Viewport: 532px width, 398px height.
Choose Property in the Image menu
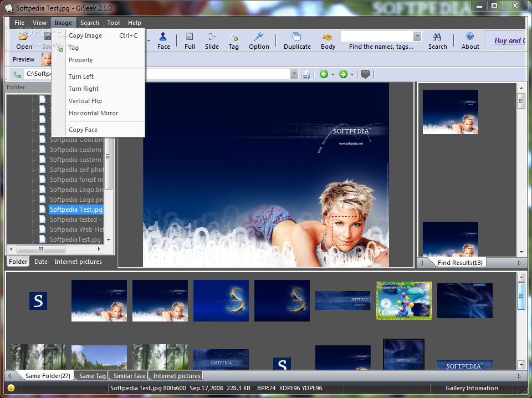coord(99,60)
